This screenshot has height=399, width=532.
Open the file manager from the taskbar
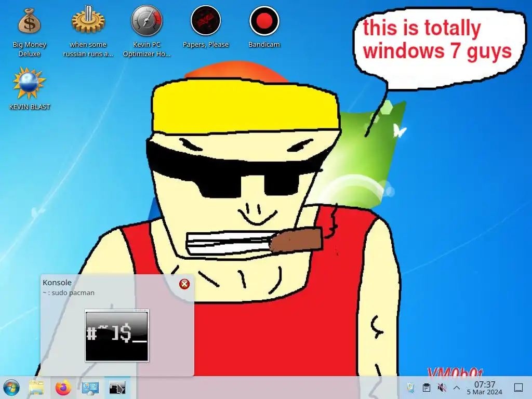[36, 388]
